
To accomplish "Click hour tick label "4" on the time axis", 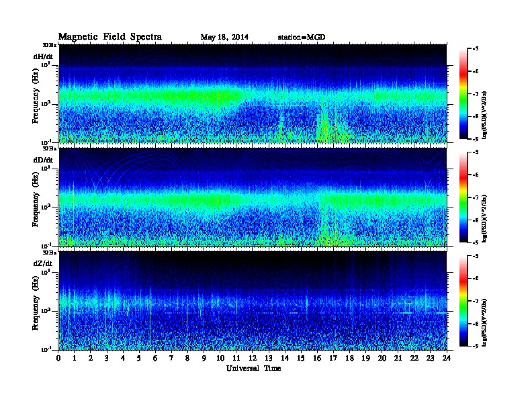I will coord(123,358).
